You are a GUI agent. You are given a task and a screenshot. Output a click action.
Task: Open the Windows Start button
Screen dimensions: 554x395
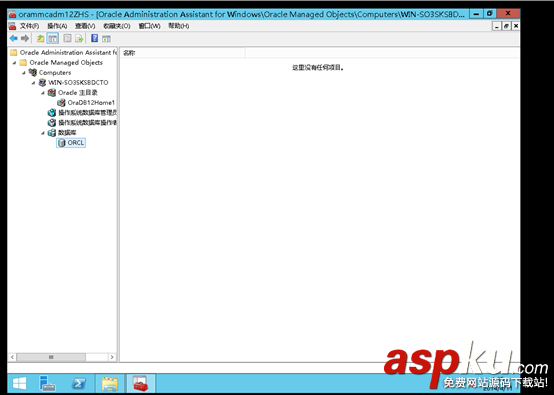pyautogui.click(x=19, y=384)
